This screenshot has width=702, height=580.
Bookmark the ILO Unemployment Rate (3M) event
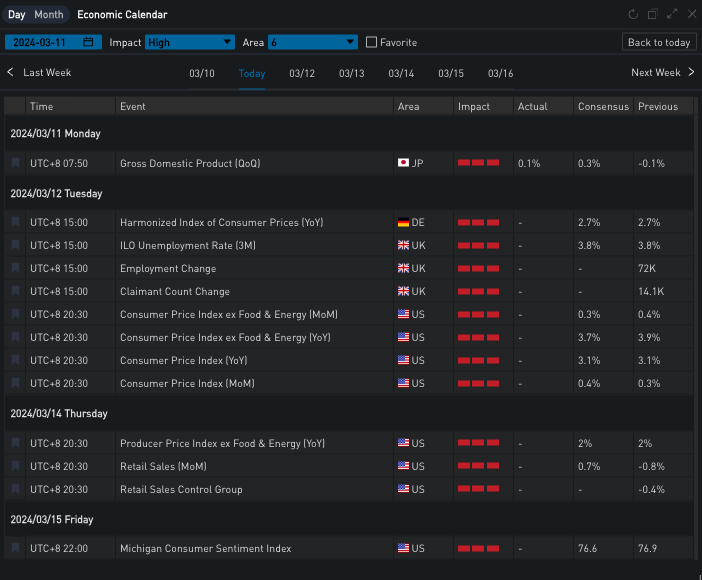tap(15, 245)
